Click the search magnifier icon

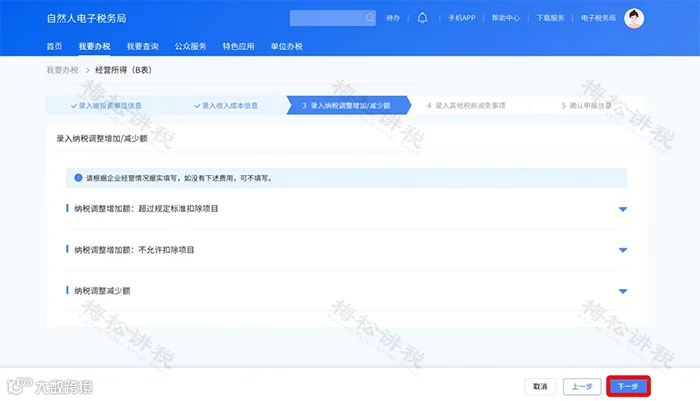click(370, 18)
